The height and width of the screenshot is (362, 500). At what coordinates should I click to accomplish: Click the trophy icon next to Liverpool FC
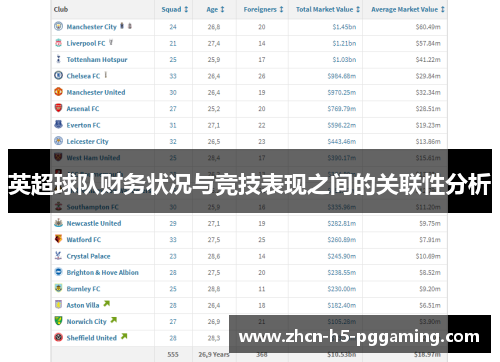111,42
